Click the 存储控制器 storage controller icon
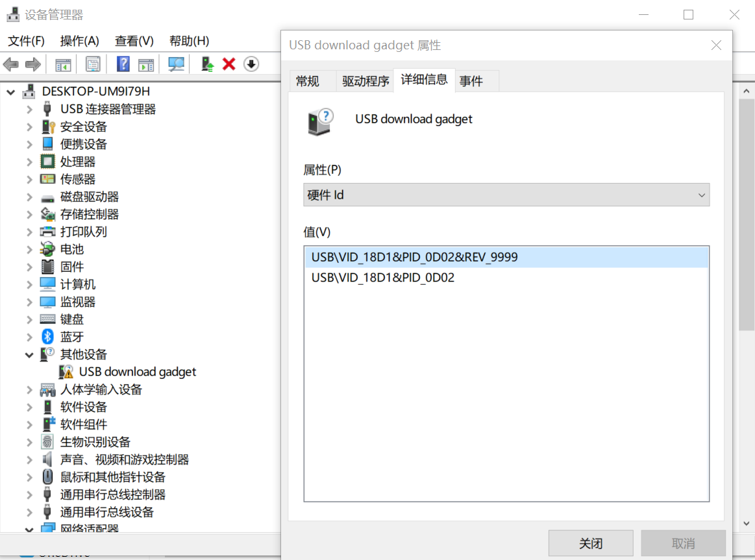Image resolution: width=755 pixels, height=560 pixels. 47,214
